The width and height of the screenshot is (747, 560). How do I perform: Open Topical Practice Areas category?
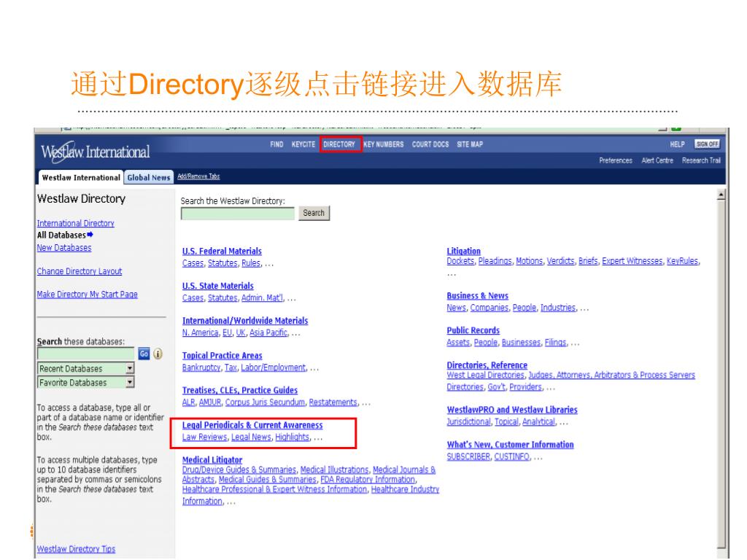(x=222, y=355)
